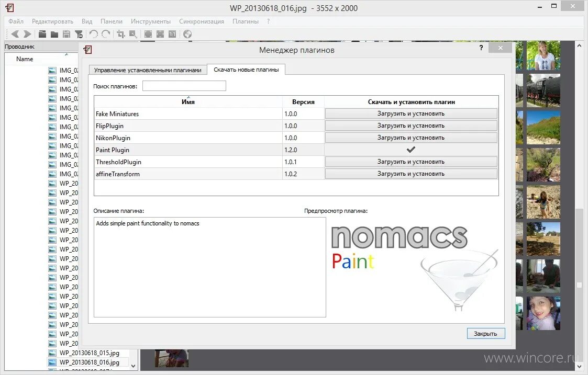Click Загрузить и установить for FlipPlugin
Image resolution: width=588 pixels, height=375 pixels.
[411, 126]
